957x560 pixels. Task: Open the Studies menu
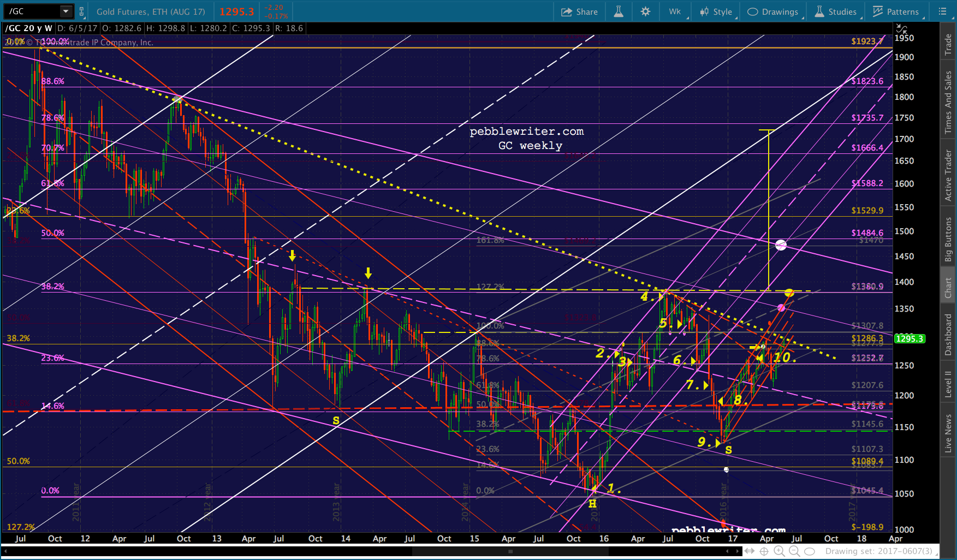point(836,11)
